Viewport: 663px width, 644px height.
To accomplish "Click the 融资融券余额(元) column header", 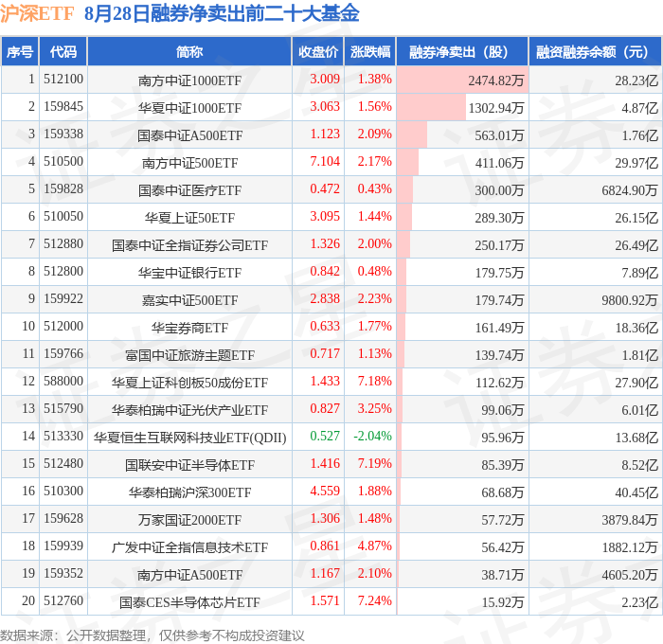I will (596, 51).
